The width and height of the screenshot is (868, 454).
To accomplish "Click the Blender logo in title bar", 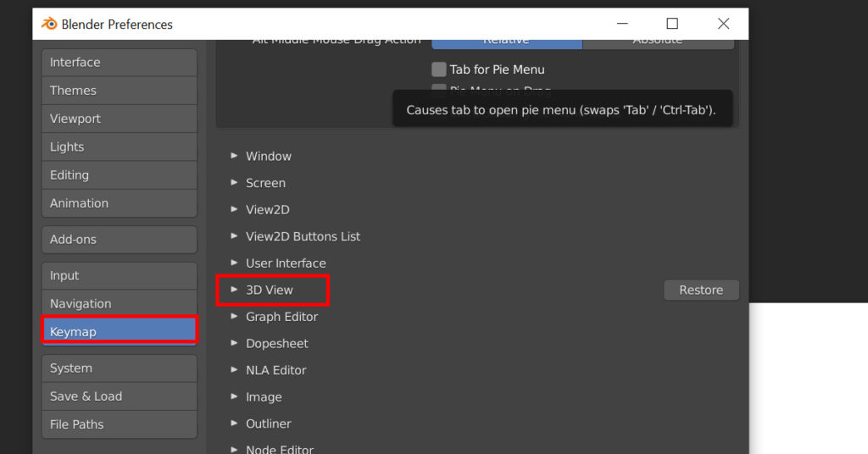I will (x=49, y=24).
